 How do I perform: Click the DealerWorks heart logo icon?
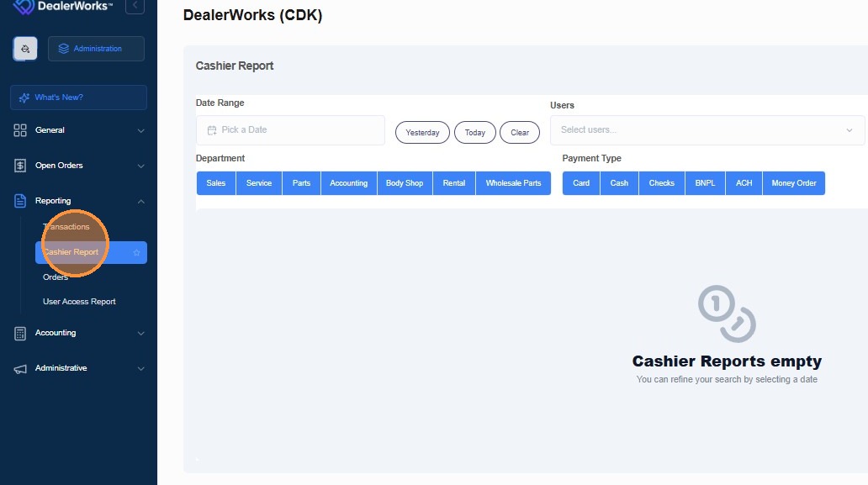click(x=24, y=7)
